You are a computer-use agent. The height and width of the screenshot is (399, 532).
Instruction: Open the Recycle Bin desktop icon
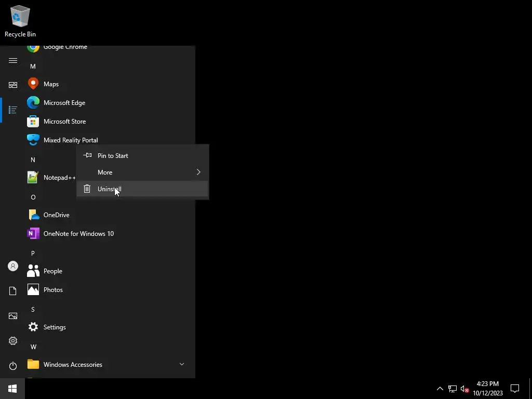(20, 21)
